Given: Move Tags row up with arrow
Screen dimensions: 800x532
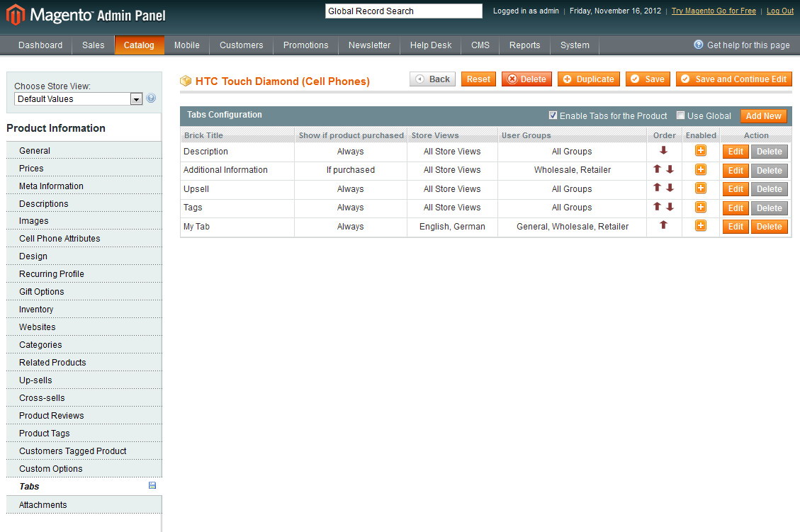Looking at the screenshot, I should [657, 207].
